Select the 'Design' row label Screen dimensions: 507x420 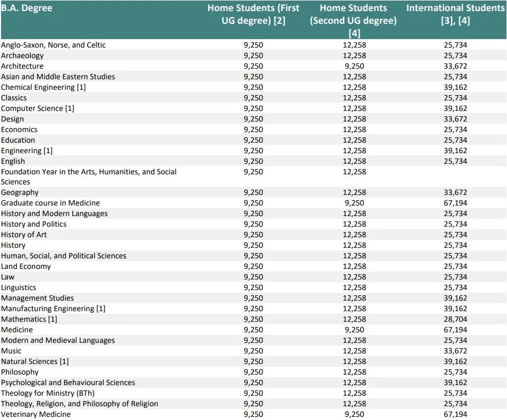click(x=12, y=119)
